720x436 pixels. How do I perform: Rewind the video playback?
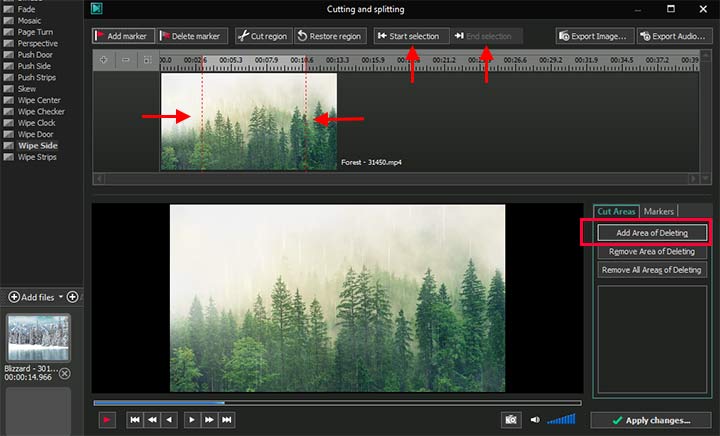[x=152, y=419]
